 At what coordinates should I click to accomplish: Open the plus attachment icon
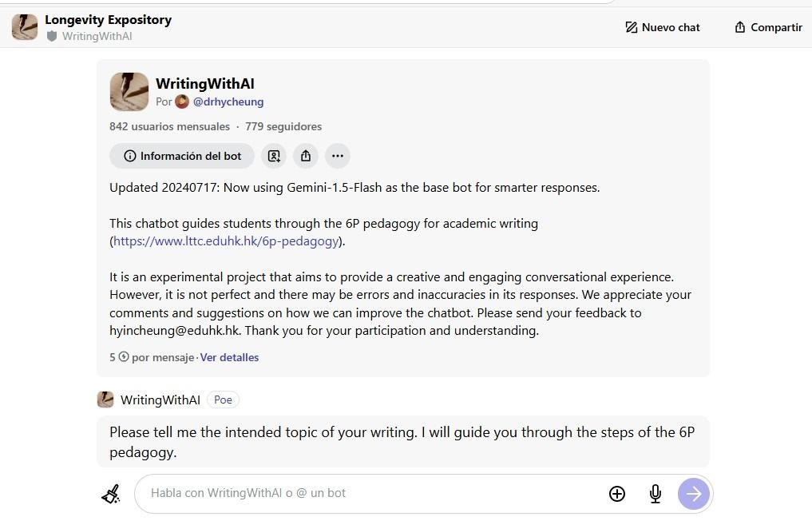tap(616, 494)
